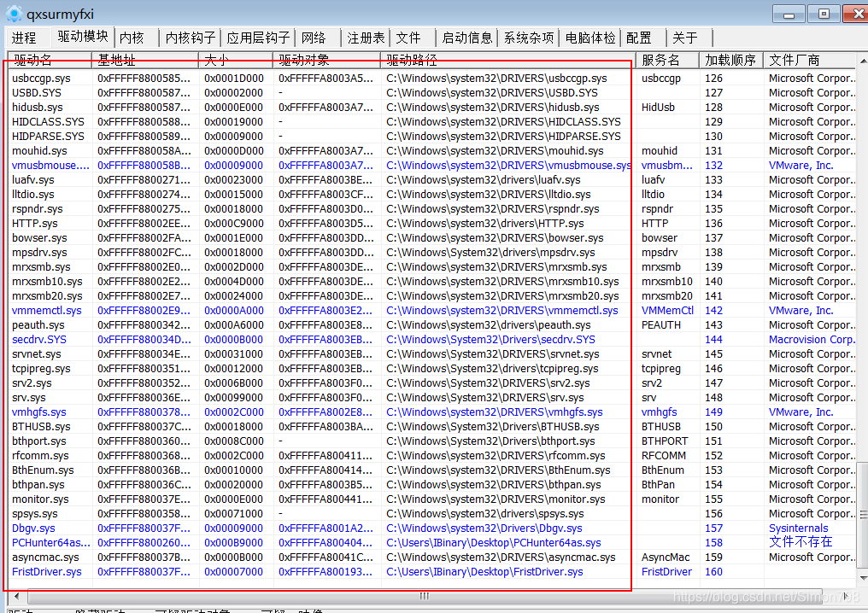Select the peauth.sys driver row

pos(433,324)
